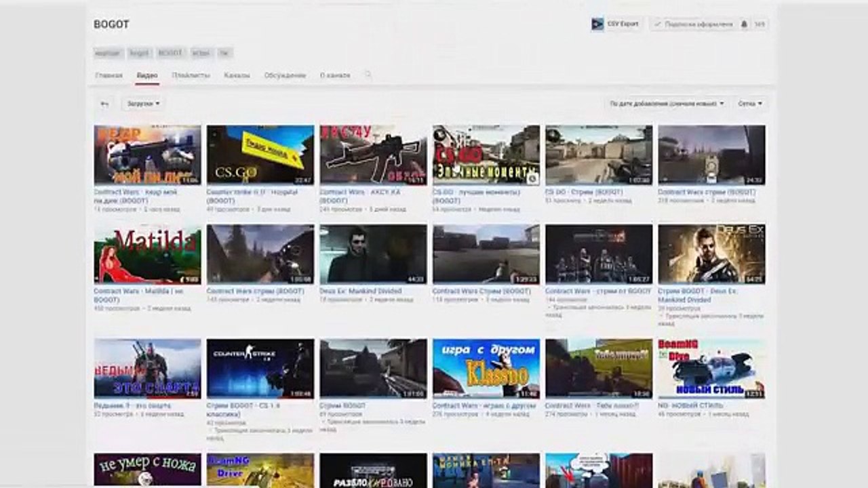Open the Contract Wars - играю с другом title
The width and height of the screenshot is (868, 488).
484,405
